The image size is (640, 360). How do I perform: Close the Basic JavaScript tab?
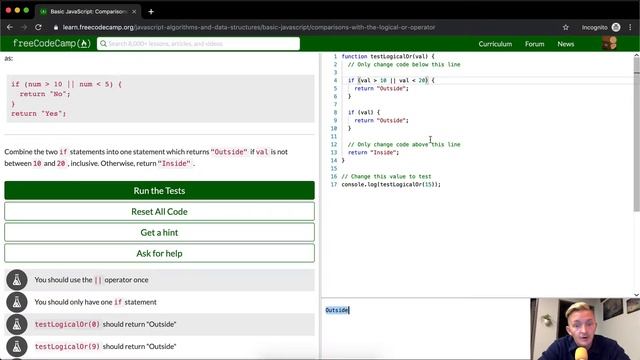(x=134, y=11)
